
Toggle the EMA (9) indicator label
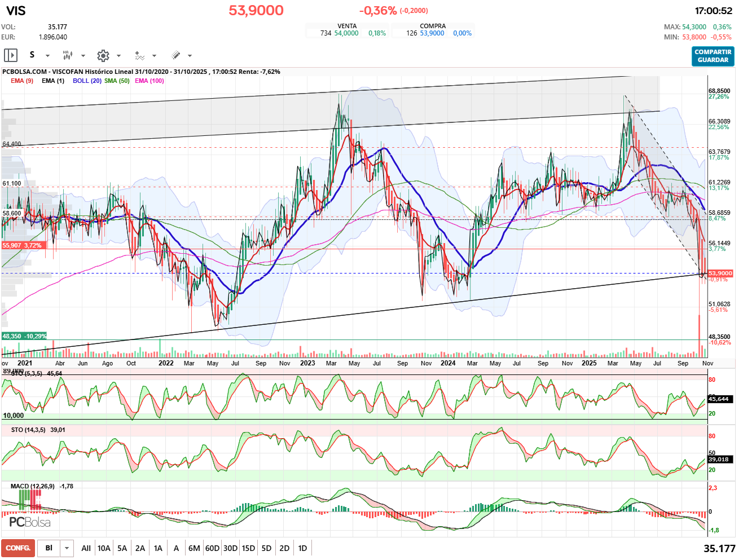coord(22,81)
